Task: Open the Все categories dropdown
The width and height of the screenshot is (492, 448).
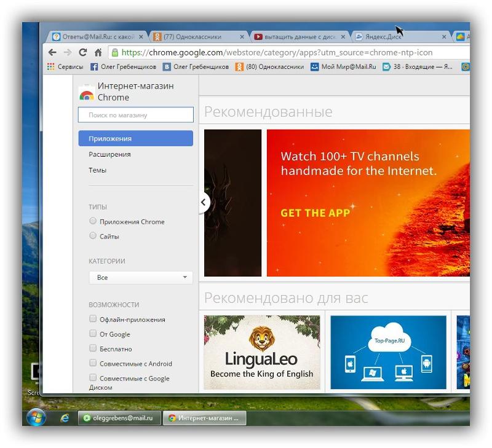Action: (x=141, y=277)
